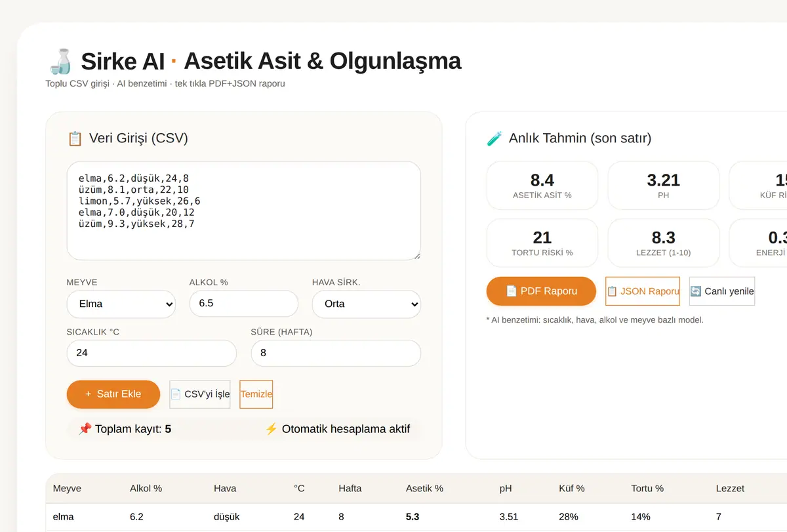
Task: Click the Alkol % input field
Action: (244, 304)
